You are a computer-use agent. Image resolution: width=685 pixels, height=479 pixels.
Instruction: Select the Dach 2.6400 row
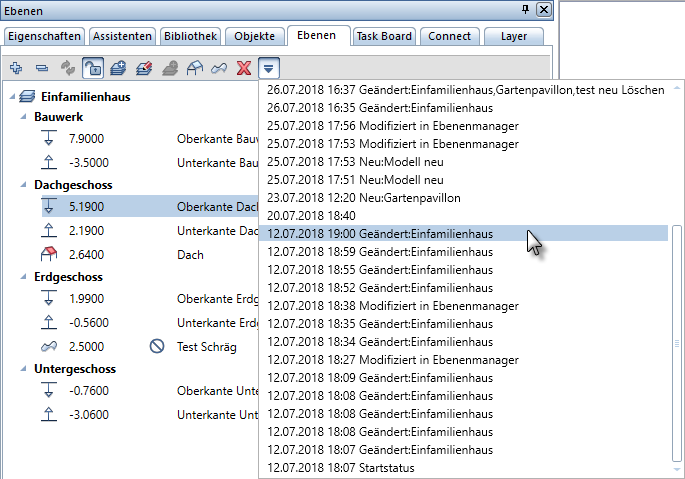130,254
